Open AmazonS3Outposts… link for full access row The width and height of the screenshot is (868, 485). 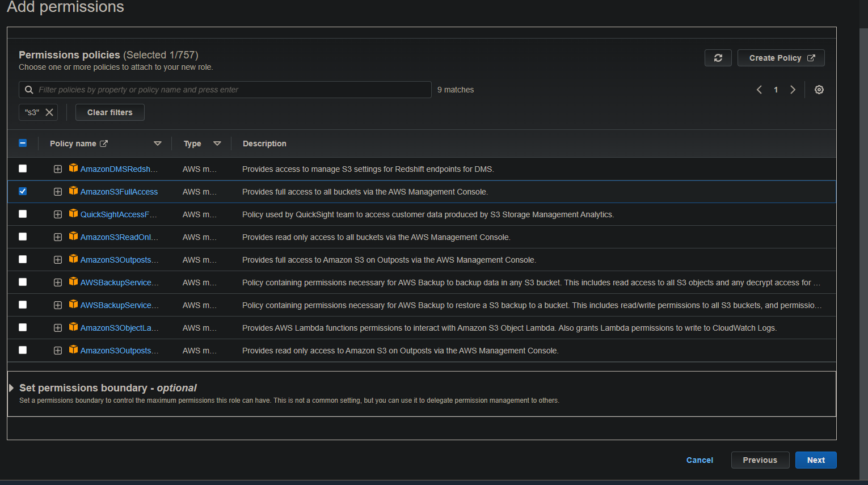click(x=119, y=260)
